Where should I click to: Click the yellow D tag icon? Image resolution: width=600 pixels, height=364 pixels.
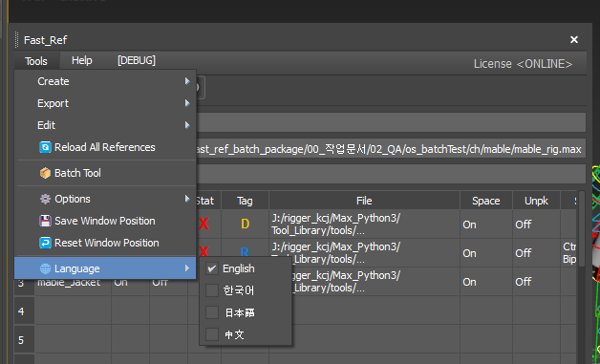coord(245,224)
